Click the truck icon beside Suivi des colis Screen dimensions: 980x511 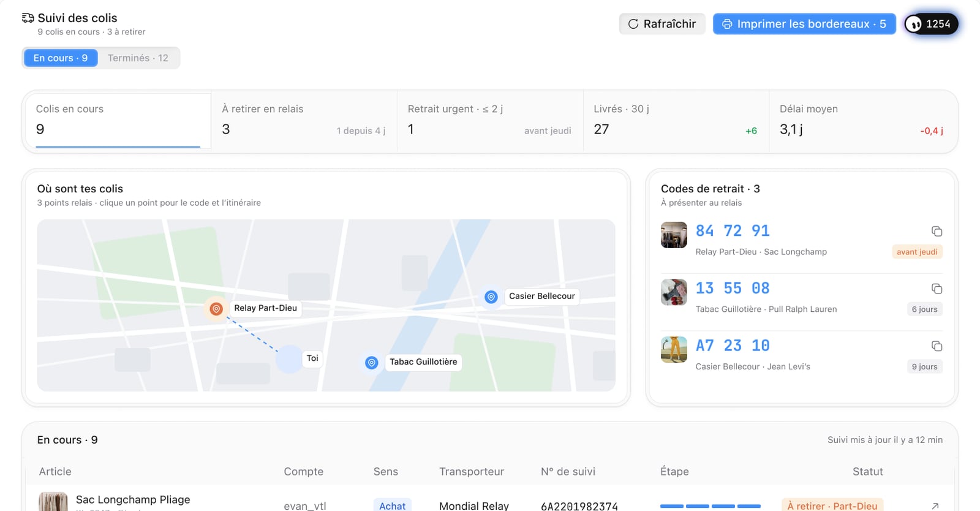tap(28, 18)
